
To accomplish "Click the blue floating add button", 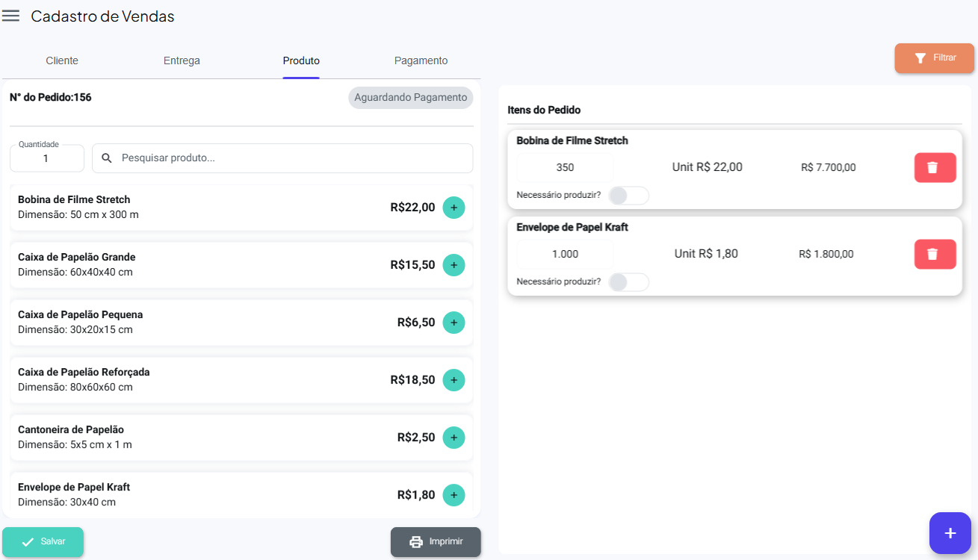I will tap(950, 533).
